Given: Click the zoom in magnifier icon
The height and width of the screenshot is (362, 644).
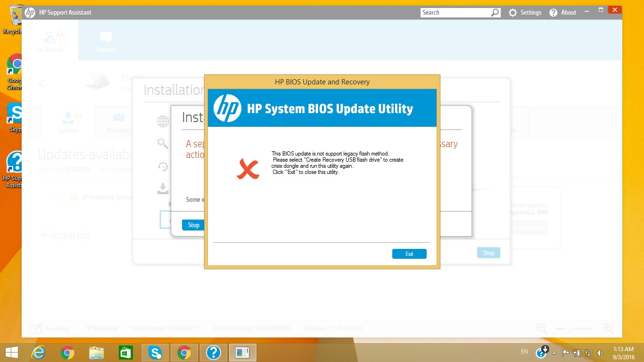Looking at the screenshot, I should pyautogui.click(x=608, y=329).
